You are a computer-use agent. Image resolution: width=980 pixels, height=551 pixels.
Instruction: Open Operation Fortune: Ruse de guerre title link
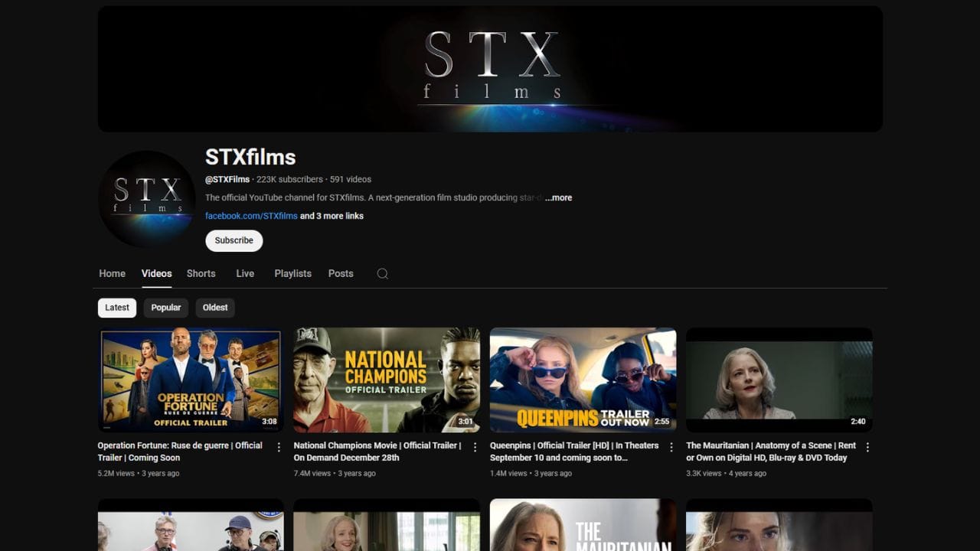pyautogui.click(x=180, y=452)
